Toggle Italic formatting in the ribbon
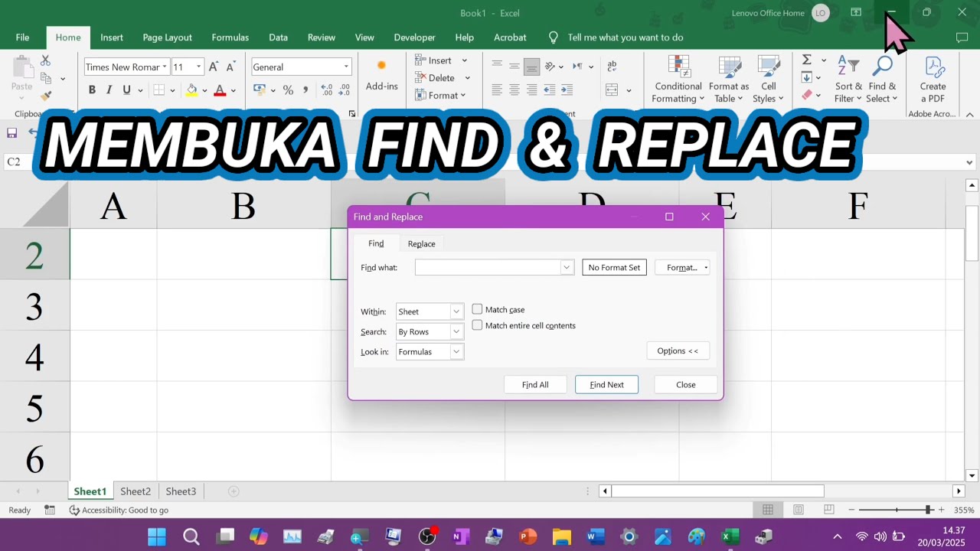This screenshot has height=551, width=980. click(x=109, y=90)
